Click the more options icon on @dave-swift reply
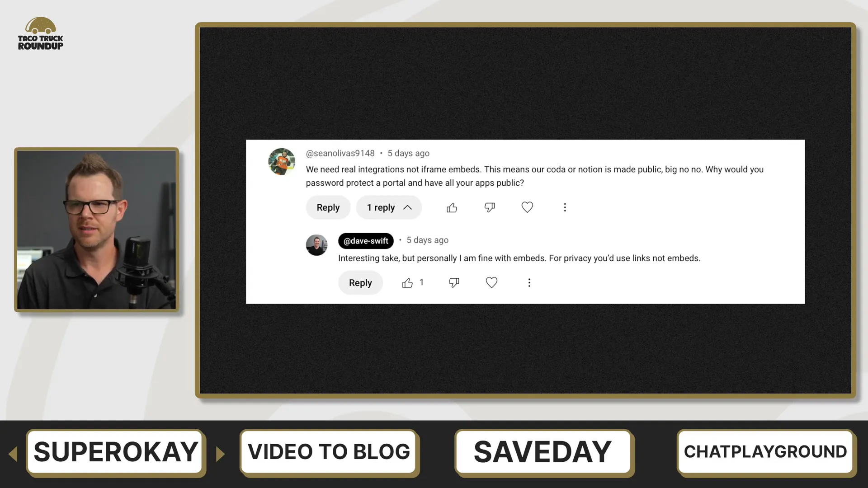The height and width of the screenshot is (488, 868). 528,282
